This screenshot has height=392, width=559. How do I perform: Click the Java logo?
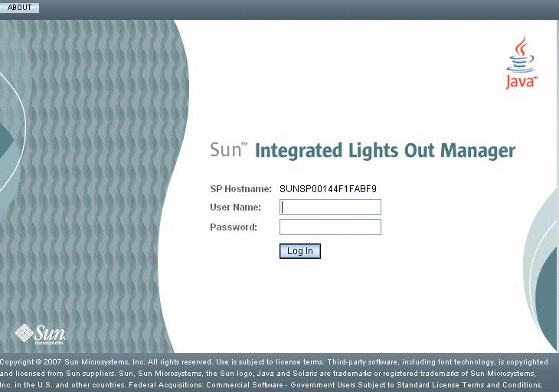pyautogui.click(x=521, y=63)
